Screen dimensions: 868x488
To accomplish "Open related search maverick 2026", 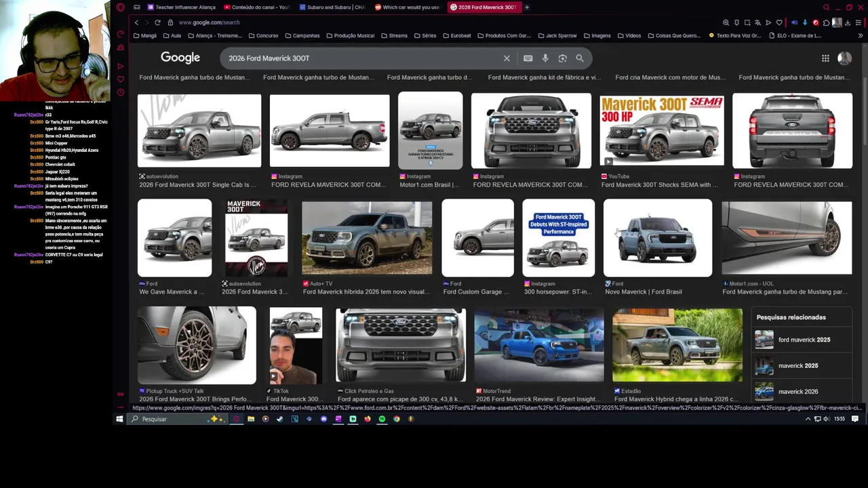I will coord(803,392).
